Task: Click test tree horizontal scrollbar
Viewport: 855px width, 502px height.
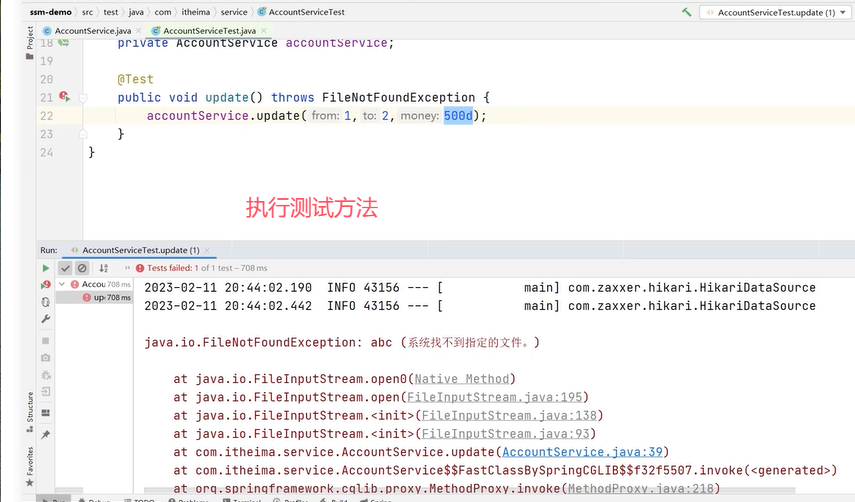Action: (69, 490)
